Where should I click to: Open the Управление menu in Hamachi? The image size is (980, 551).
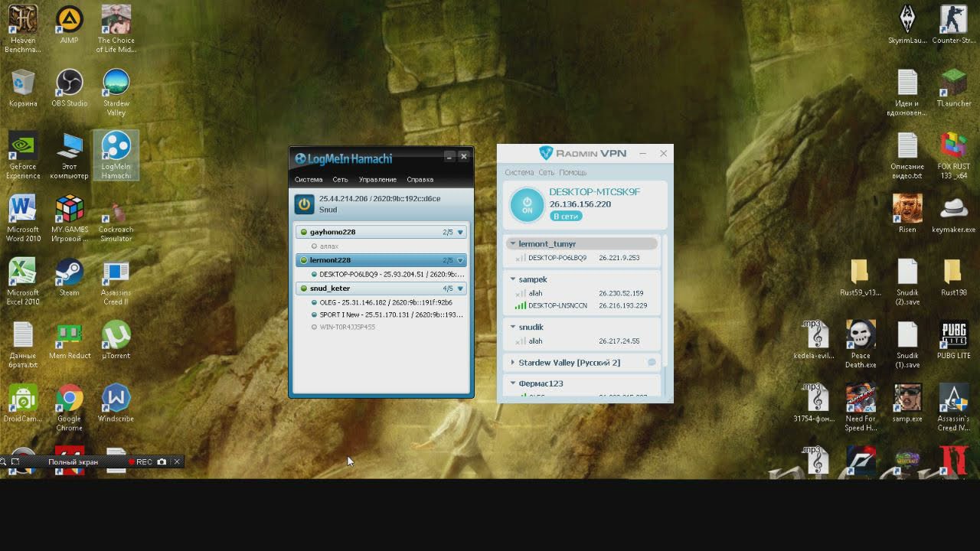377,180
